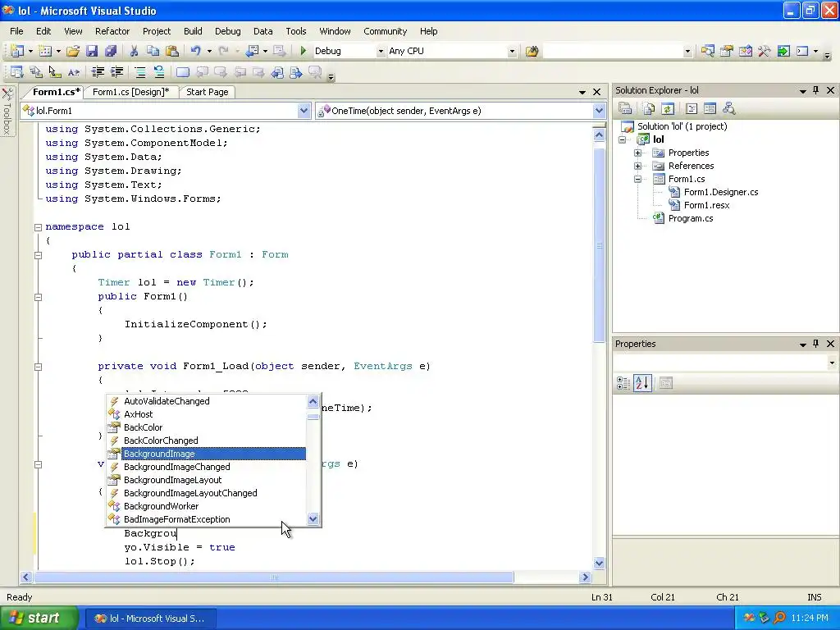Collapse the Form1_Load method outline
840x630 pixels.
point(38,367)
